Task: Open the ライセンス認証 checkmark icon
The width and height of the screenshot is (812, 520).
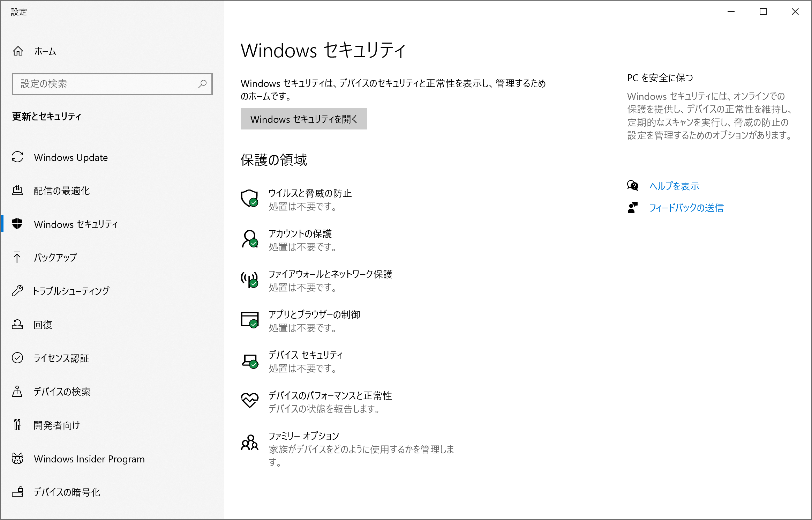Action: tap(18, 358)
